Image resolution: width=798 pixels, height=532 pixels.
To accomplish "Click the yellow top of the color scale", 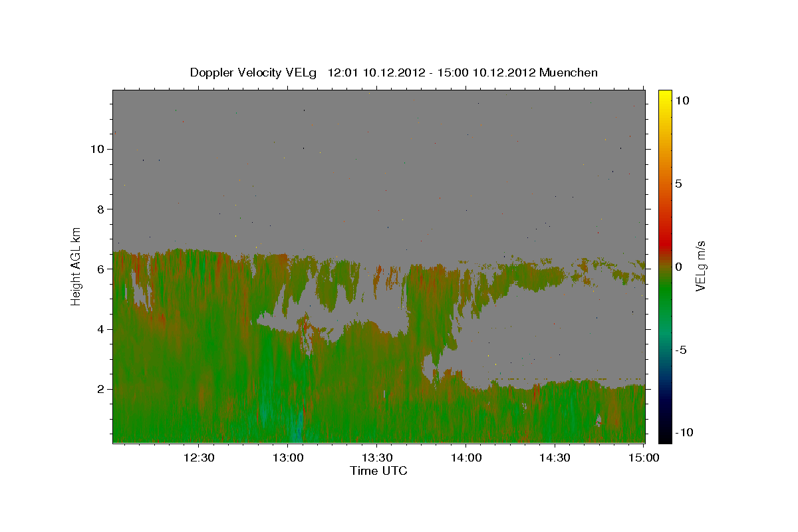I will (x=664, y=94).
